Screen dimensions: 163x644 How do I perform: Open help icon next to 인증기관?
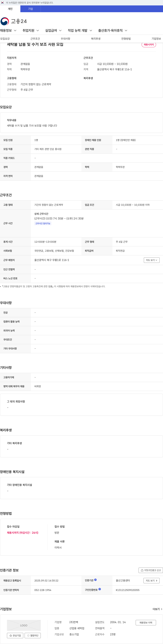(x=95, y=580)
